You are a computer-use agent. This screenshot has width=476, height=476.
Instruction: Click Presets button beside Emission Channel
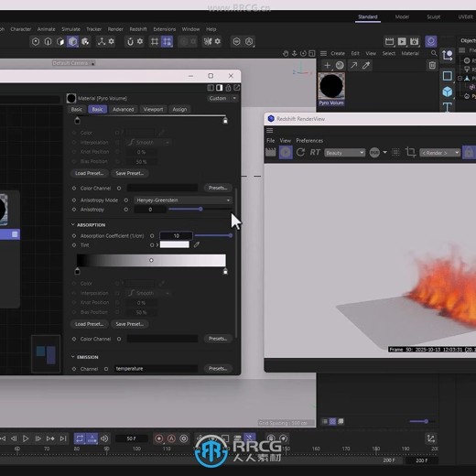pos(218,369)
